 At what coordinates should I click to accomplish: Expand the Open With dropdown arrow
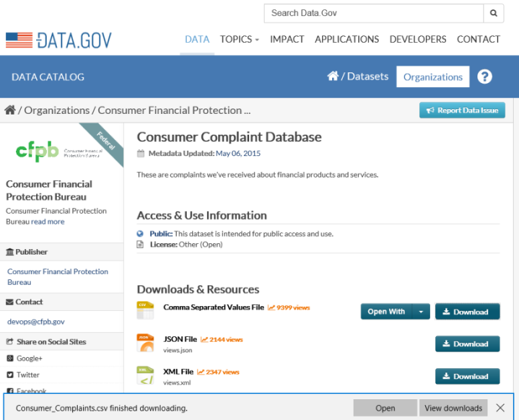click(421, 311)
